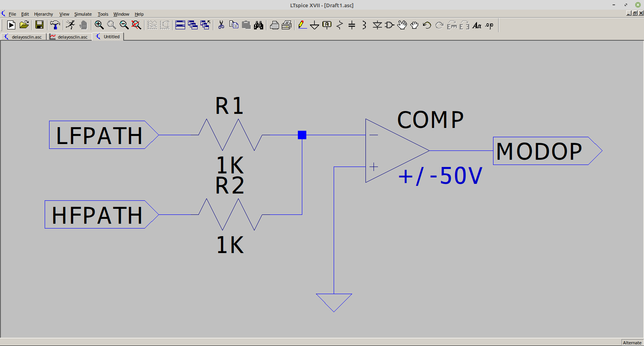Click the +/-50V text
This screenshot has height=346, width=644.
[440, 176]
